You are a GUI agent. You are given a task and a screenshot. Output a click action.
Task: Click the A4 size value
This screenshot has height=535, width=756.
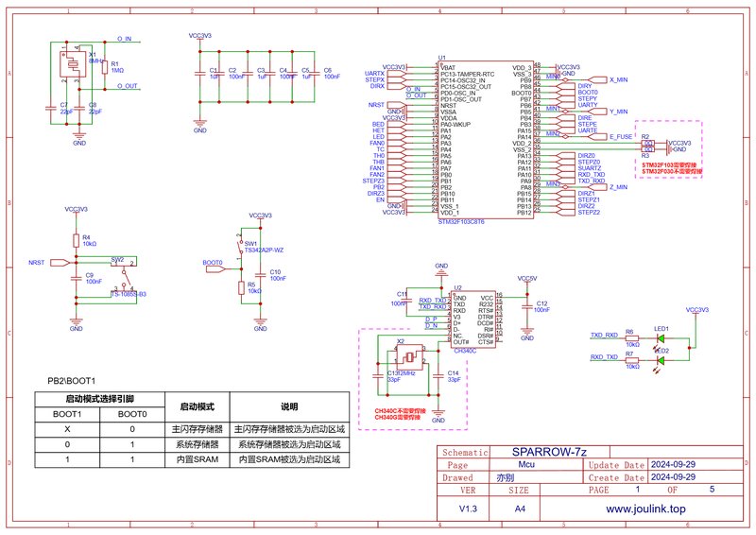[520, 509]
